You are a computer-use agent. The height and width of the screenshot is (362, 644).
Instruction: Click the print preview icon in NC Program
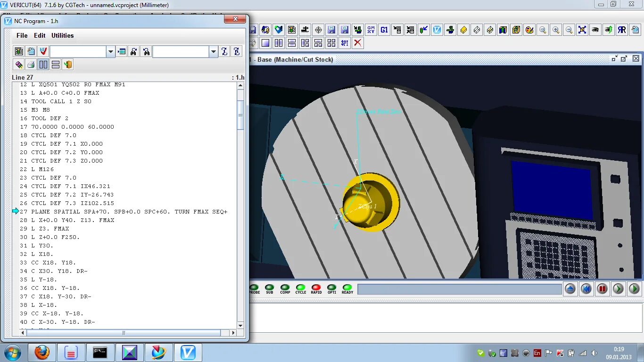click(31, 51)
